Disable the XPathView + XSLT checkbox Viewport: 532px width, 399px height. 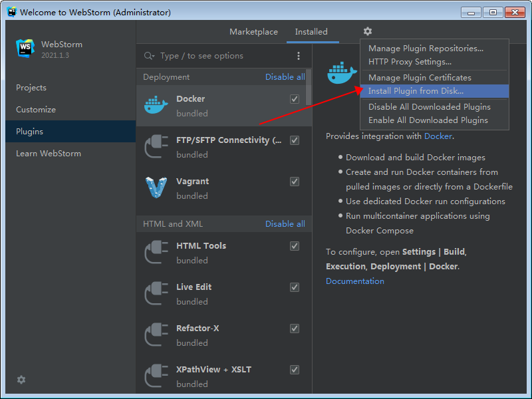pos(295,370)
